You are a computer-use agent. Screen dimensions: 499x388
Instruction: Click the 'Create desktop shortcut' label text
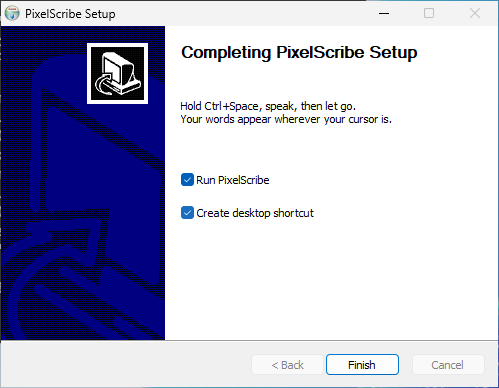point(255,213)
